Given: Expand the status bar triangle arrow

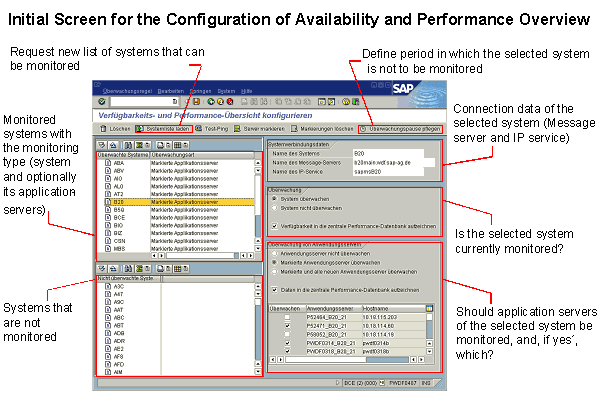Looking at the screenshot, I should click(338, 383).
